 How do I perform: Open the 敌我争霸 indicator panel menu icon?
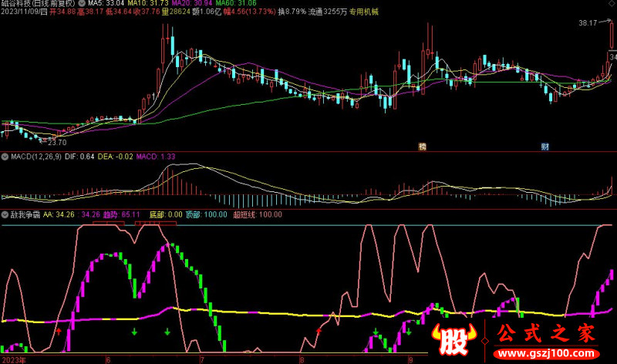click(x=5, y=215)
